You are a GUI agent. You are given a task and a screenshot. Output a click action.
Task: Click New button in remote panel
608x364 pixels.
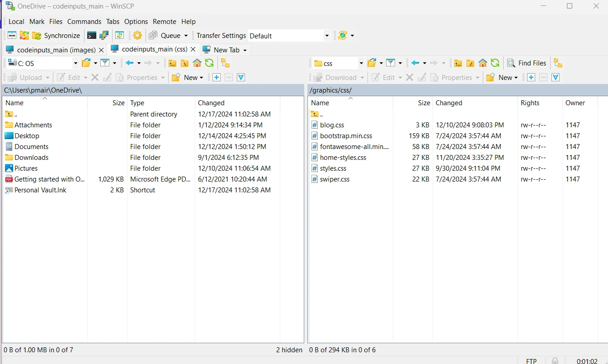tap(502, 77)
